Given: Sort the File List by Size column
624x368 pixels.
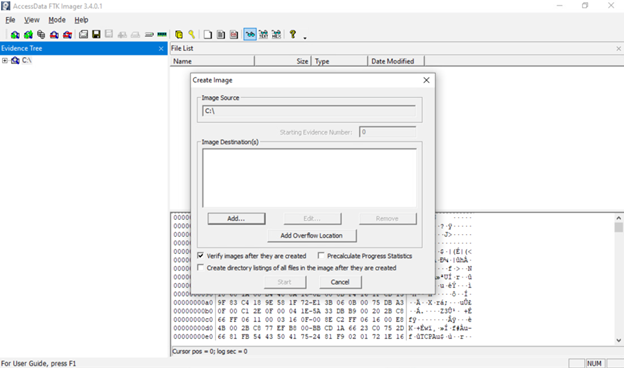Looking at the screenshot, I should [283, 61].
